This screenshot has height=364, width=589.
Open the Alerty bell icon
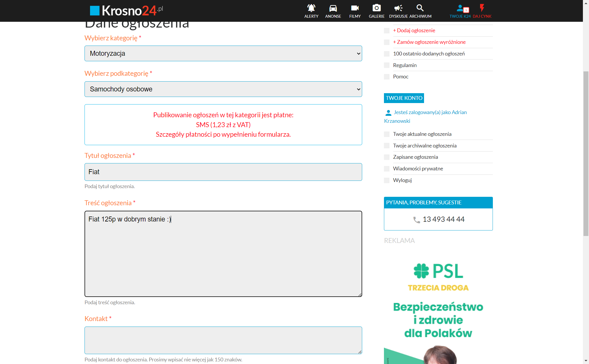pyautogui.click(x=311, y=8)
